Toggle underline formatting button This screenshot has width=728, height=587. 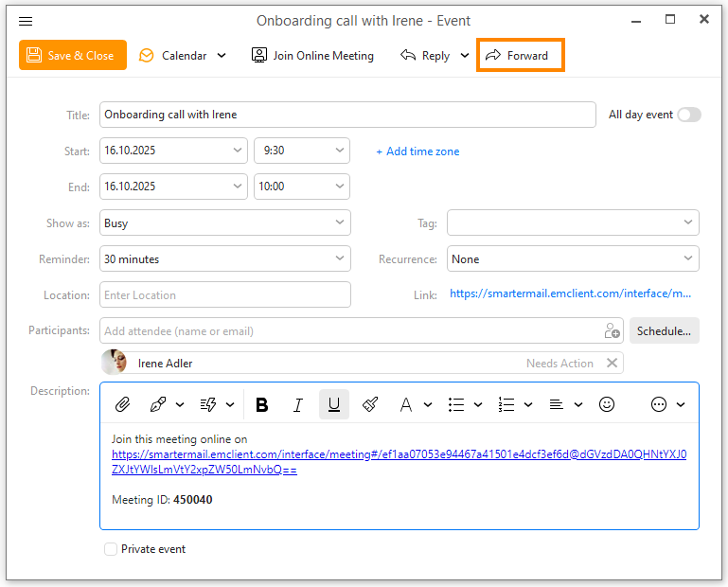[334, 404]
